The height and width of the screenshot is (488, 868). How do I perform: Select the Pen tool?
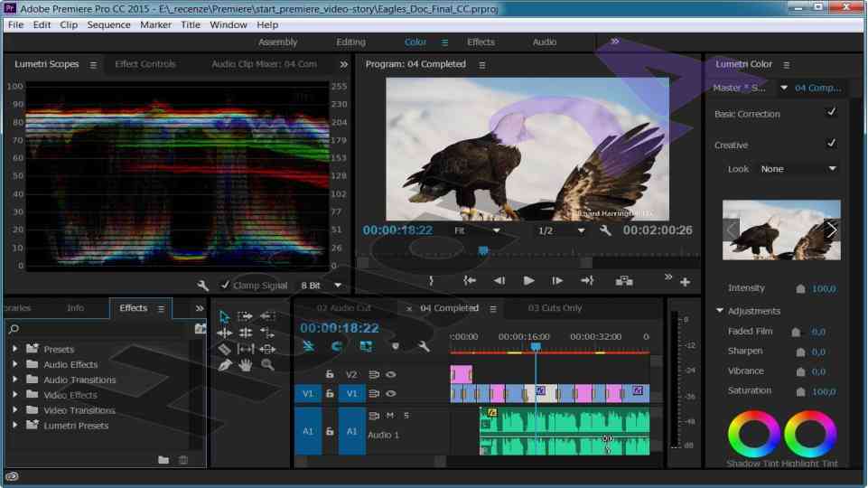(225, 365)
